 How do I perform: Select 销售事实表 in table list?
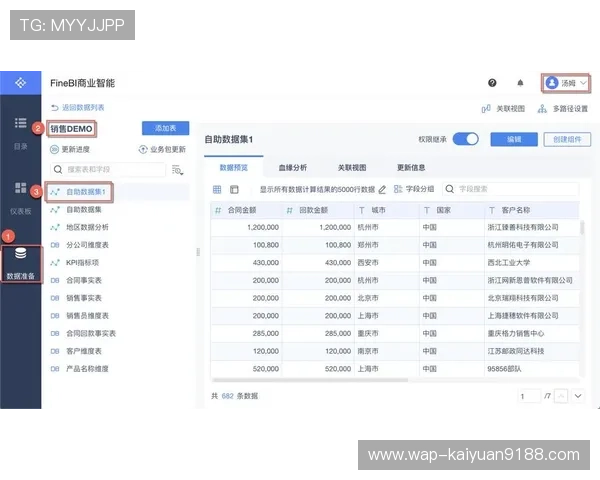(x=76, y=298)
